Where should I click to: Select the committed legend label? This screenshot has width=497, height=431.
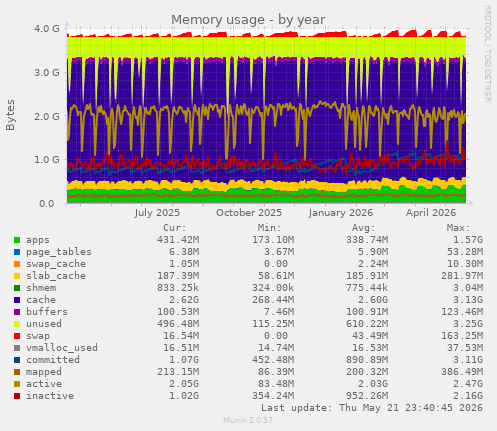coord(53,360)
